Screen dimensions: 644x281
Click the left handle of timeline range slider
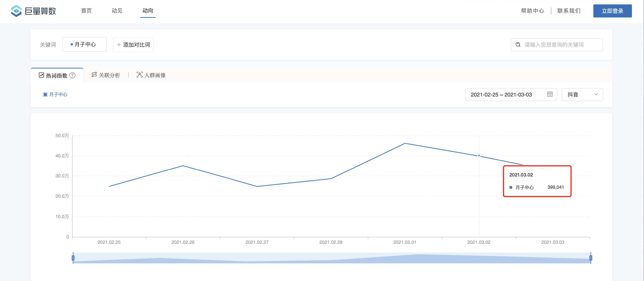pos(73,258)
